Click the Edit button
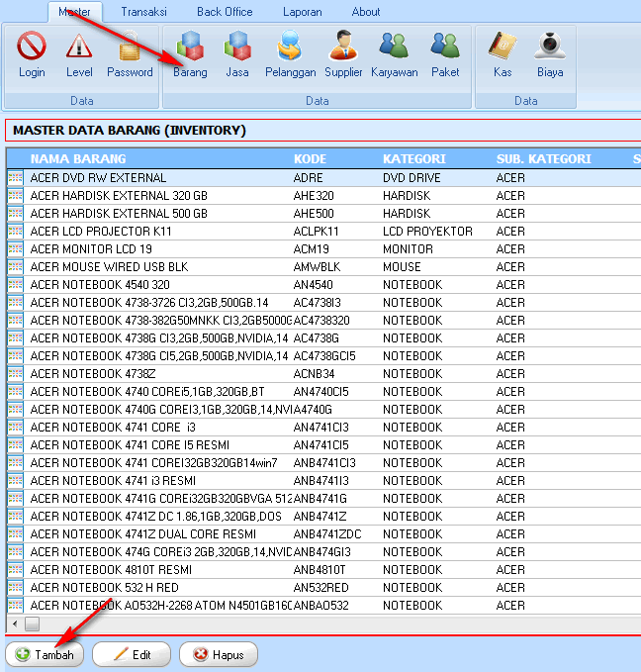Screen dimensions: 641x672 pyautogui.click(x=132, y=654)
